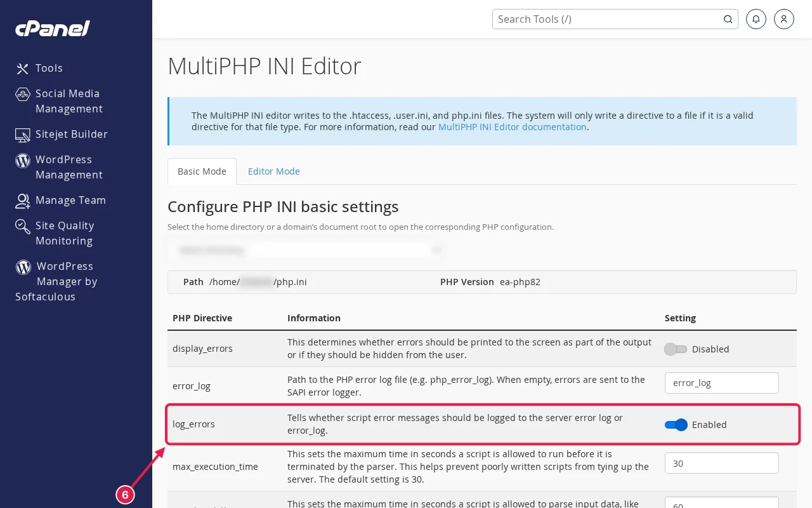
Task: Select Manage Team menu label
Action: point(70,200)
